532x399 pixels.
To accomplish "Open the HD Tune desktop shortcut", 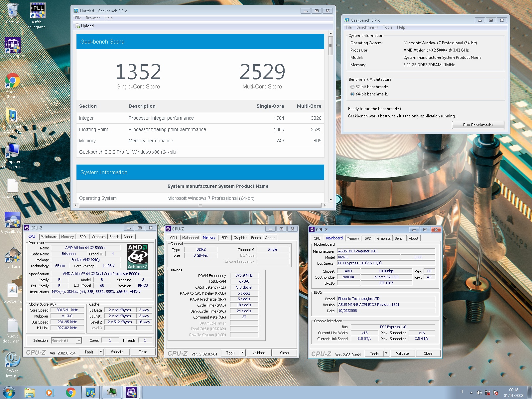I will click(12, 258).
